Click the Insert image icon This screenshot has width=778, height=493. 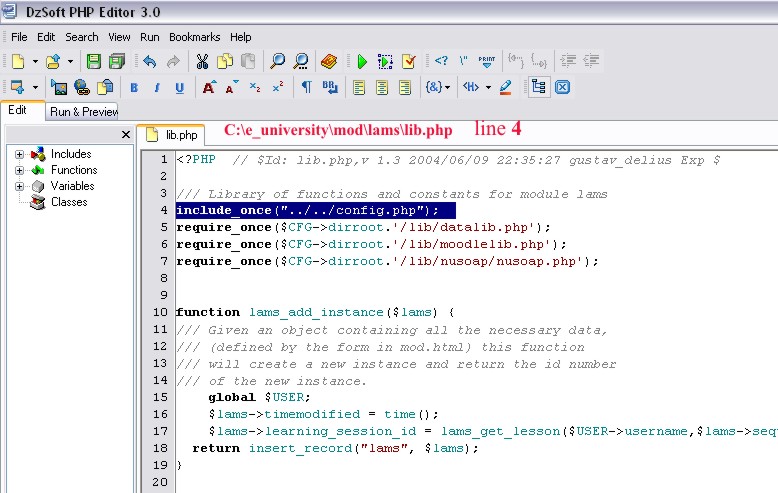pos(59,87)
